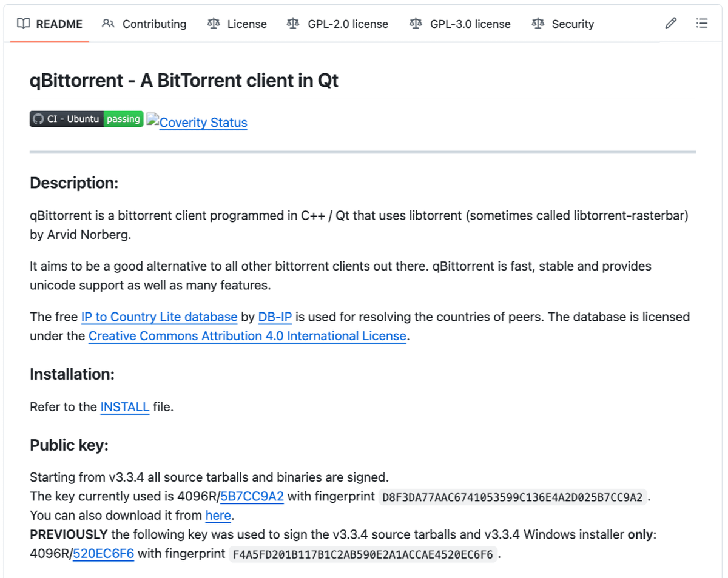Follow the DB-IP link
Screen dimensions: 728x578
(x=275, y=317)
